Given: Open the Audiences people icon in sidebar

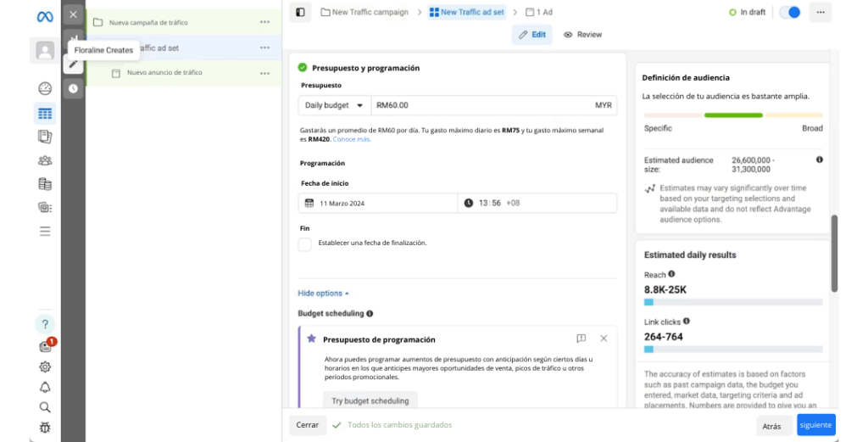Looking at the screenshot, I should [x=45, y=160].
